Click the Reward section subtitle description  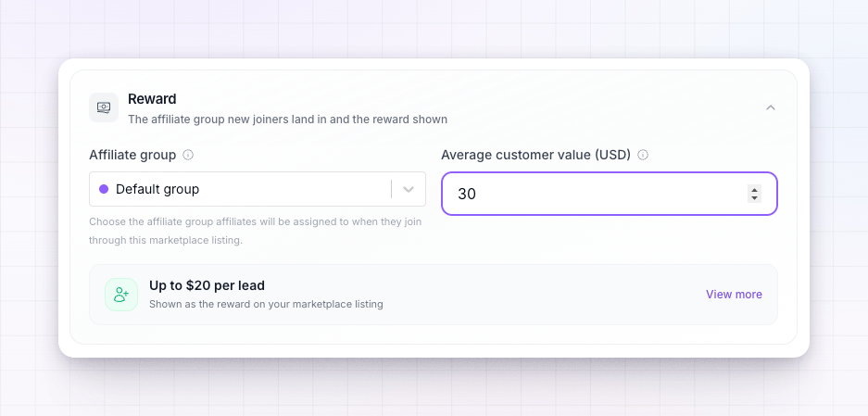[x=287, y=120]
